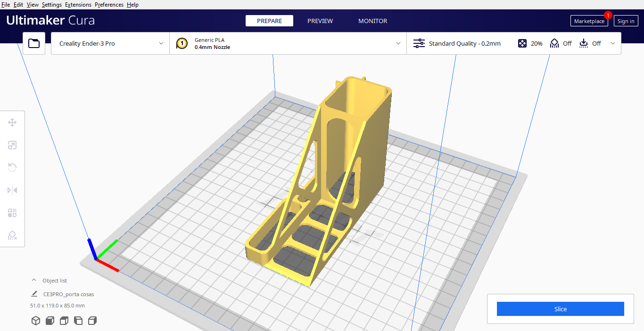This screenshot has width=644, height=331.
Task: Switch to the MONITOR stage
Action: tap(372, 21)
